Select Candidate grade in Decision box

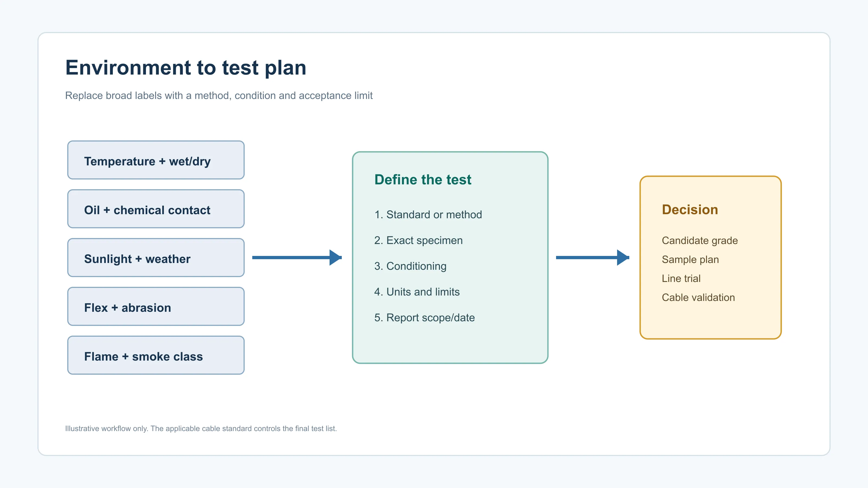(700, 240)
